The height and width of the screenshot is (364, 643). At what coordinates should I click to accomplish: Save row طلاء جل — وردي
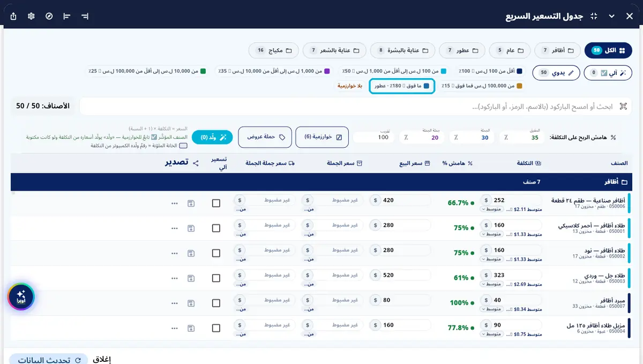191,278
